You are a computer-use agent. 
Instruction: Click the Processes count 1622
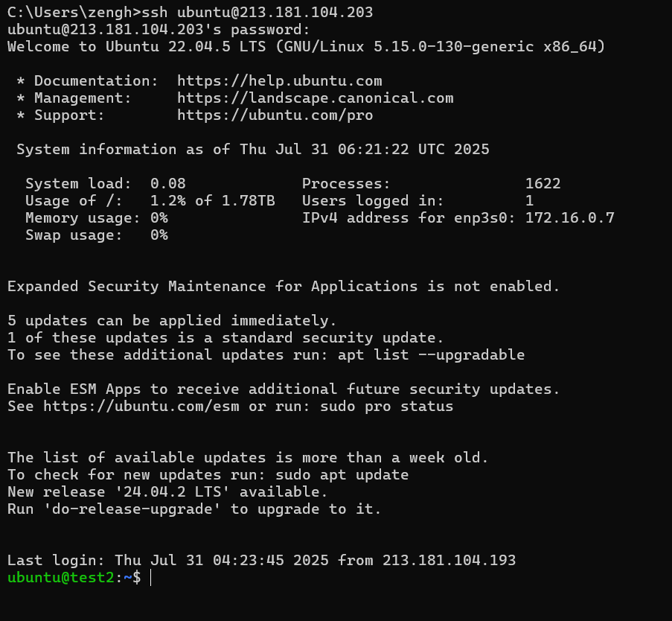coord(543,184)
